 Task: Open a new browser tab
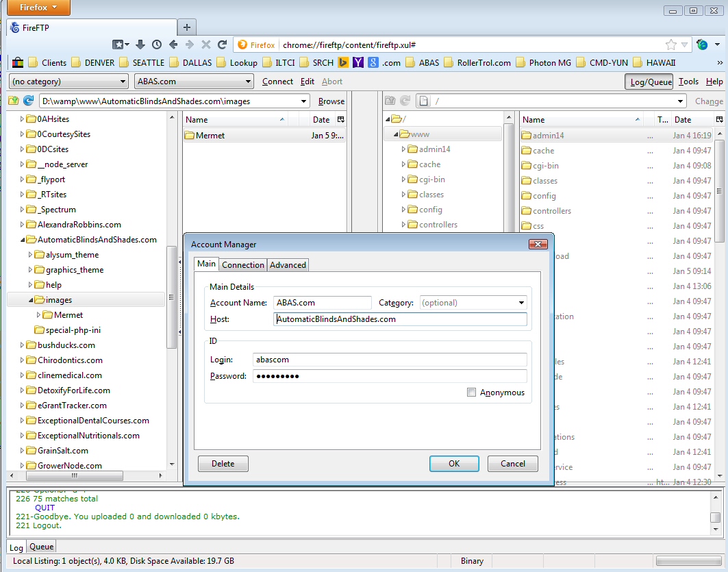(186, 27)
